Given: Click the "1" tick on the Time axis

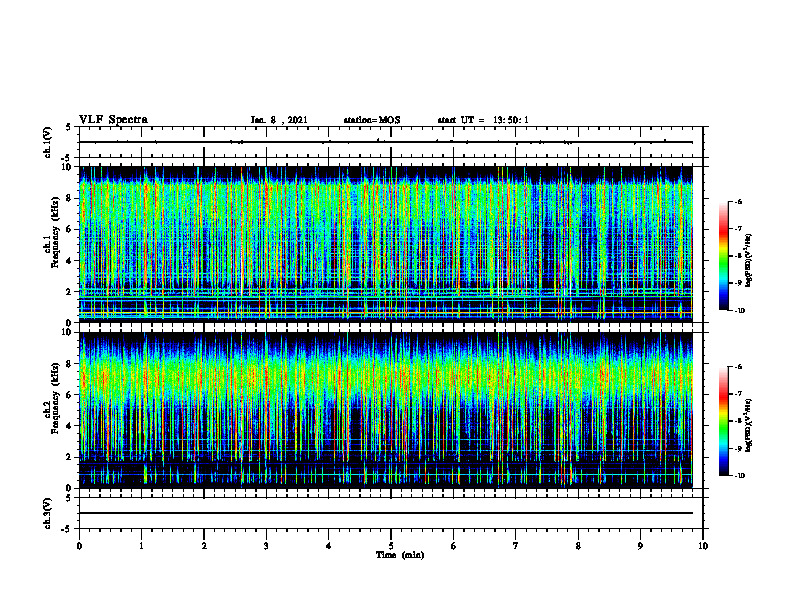Looking at the screenshot, I should click(141, 546).
